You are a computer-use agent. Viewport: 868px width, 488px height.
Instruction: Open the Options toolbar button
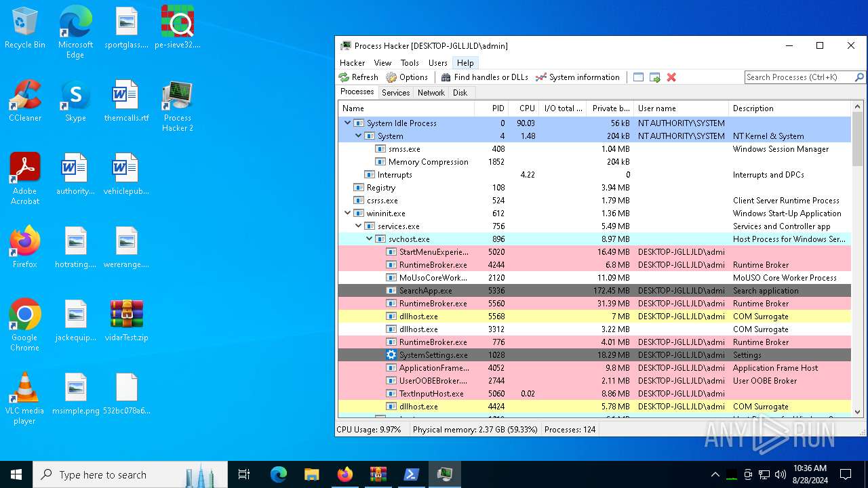pyautogui.click(x=407, y=77)
